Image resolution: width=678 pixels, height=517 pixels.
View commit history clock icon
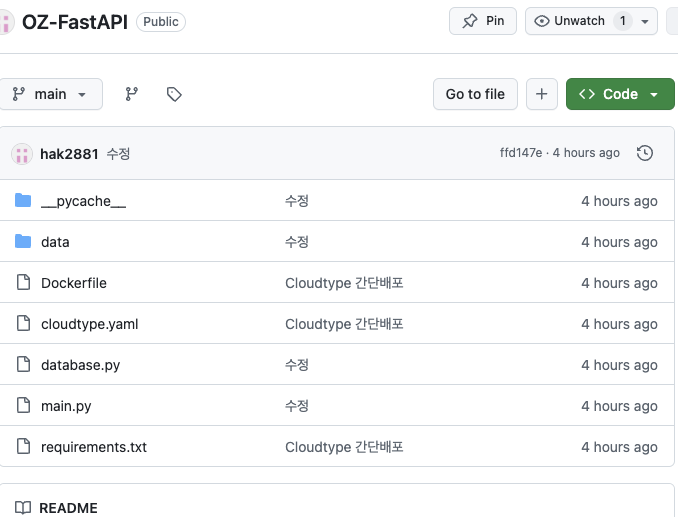pyautogui.click(x=645, y=153)
